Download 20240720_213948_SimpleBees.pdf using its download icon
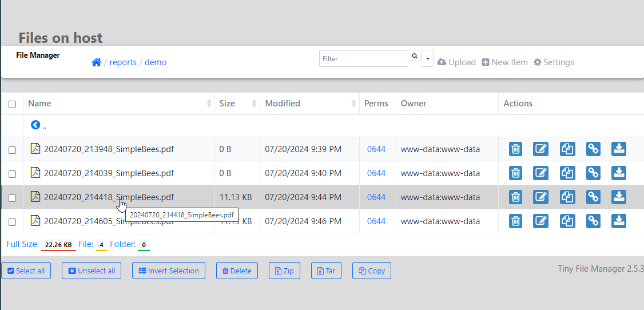 618,149
